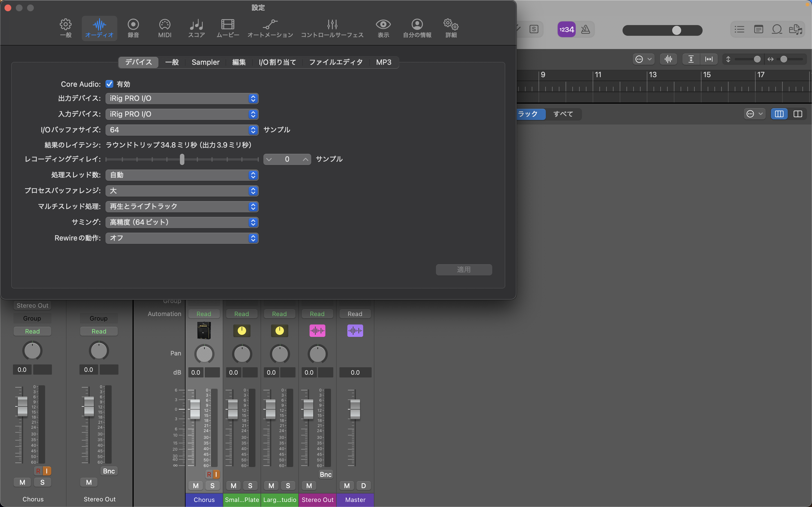The width and height of the screenshot is (812, 507).
Task: Toggle the 1234 count-in button
Action: click(x=566, y=30)
